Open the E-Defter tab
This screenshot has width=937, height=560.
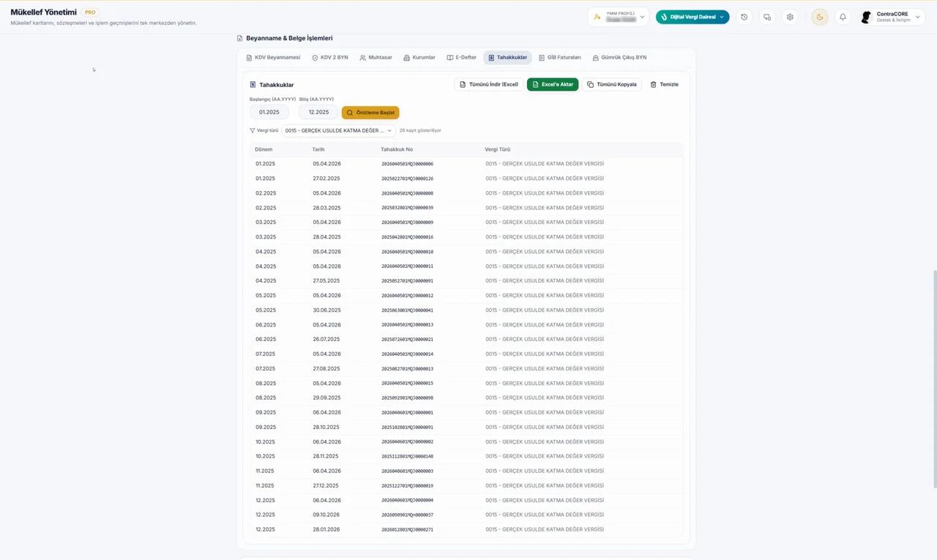(462, 57)
